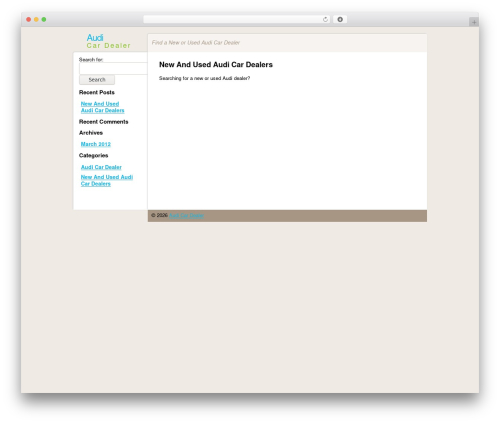Click the yellow minimize window dot

pyautogui.click(x=36, y=19)
